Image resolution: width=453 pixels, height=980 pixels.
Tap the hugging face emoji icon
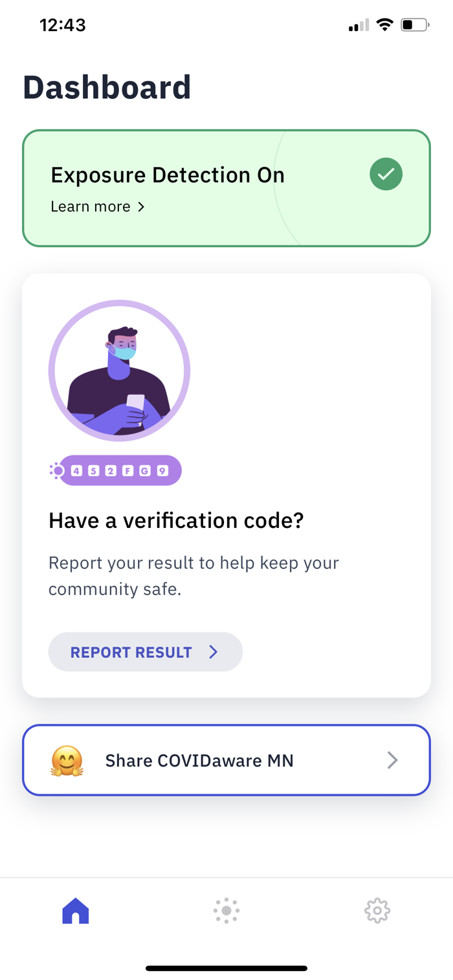(67, 761)
